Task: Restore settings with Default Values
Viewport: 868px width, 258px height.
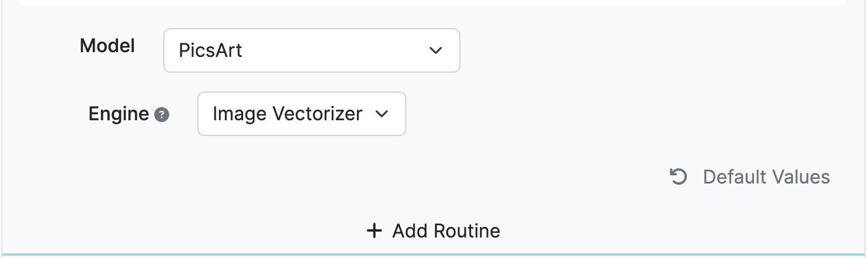Action: (x=750, y=177)
